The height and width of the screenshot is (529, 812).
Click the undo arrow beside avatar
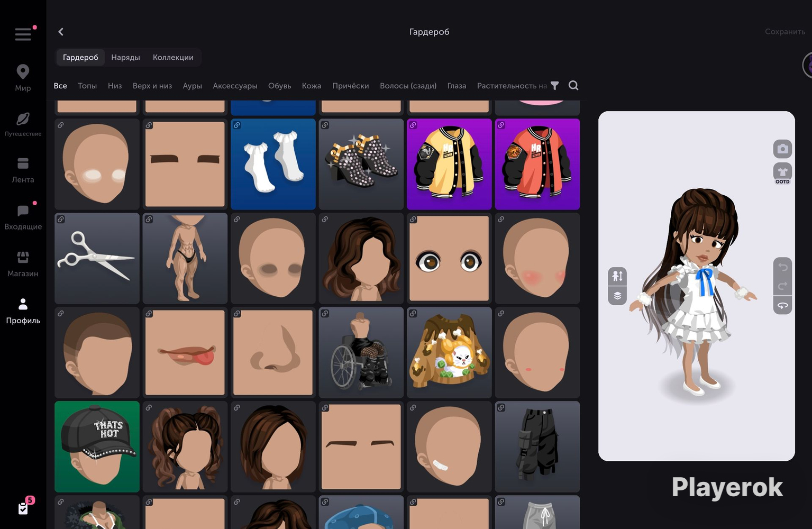tap(782, 267)
